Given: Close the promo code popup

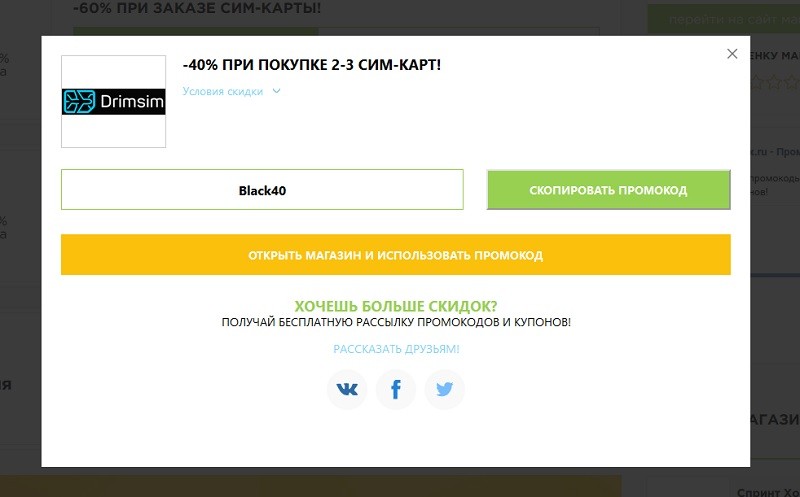Looking at the screenshot, I should (x=732, y=54).
